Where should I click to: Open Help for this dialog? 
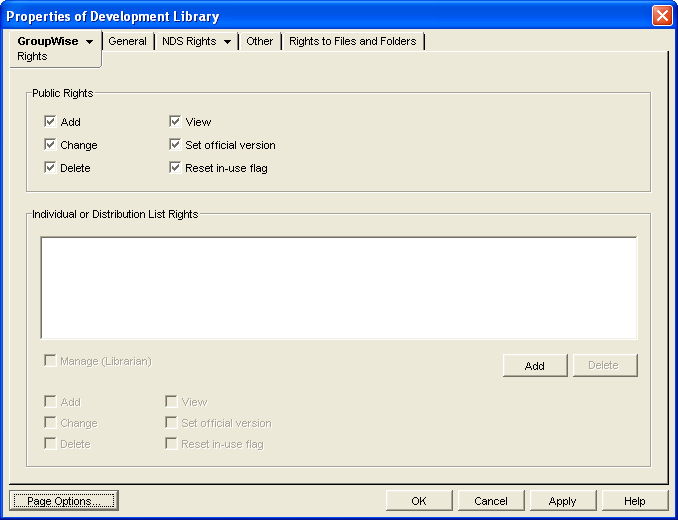point(635,501)
